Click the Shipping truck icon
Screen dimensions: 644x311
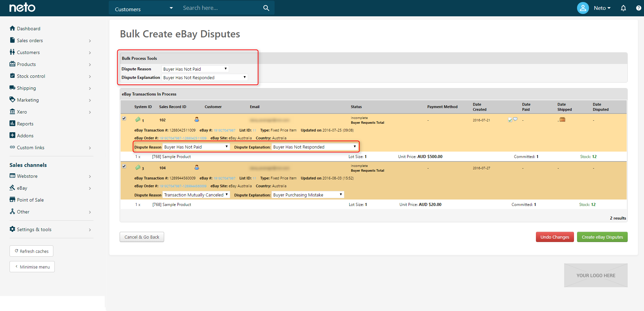click(x=13, y=88)
